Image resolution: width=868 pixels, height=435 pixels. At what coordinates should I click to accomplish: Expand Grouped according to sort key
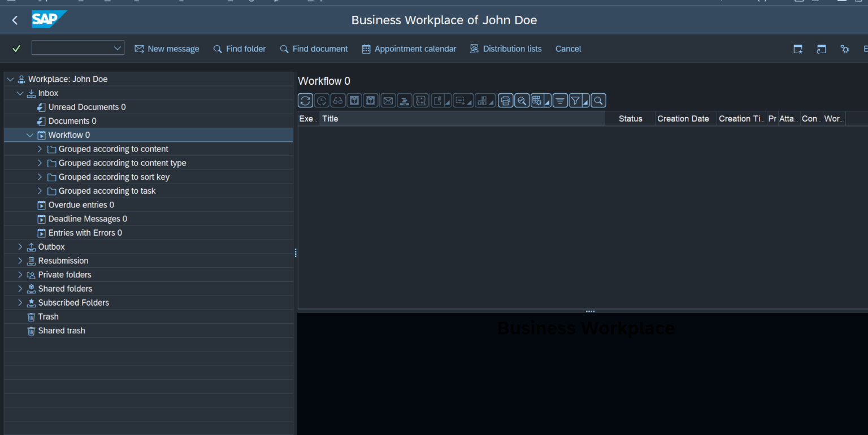click(x=40, y=177)
